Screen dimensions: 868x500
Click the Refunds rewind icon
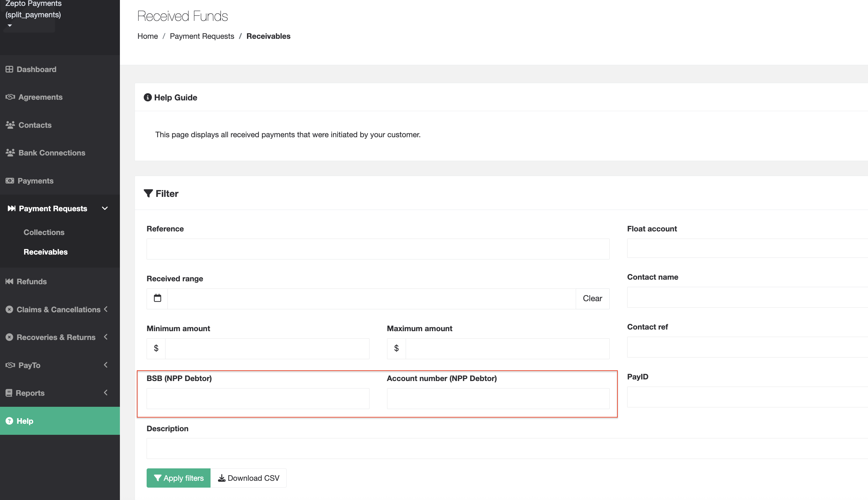pos(9,282)
